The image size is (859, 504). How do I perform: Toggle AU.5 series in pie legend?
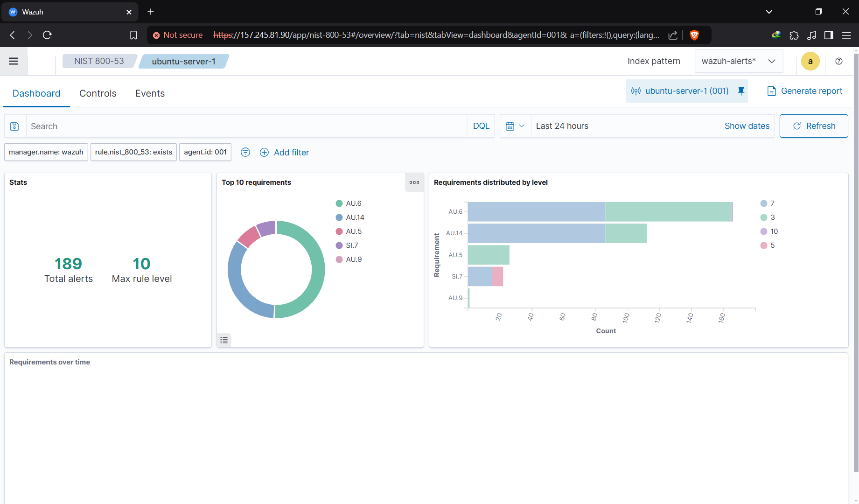[x=349, y=231]
